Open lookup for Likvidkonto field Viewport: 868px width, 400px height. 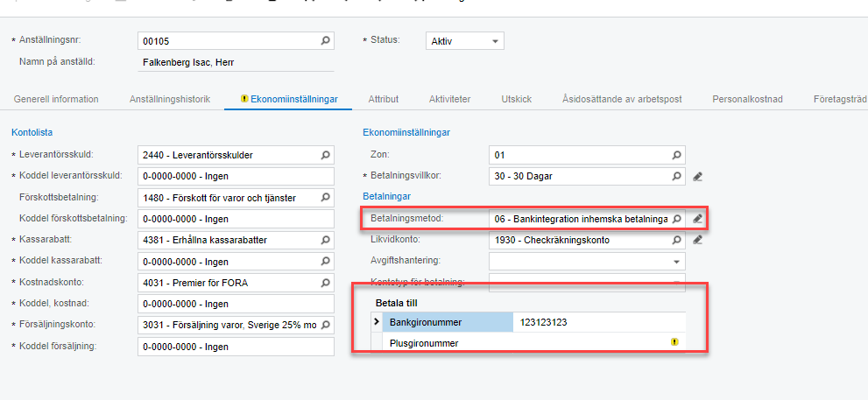point(676,240)
